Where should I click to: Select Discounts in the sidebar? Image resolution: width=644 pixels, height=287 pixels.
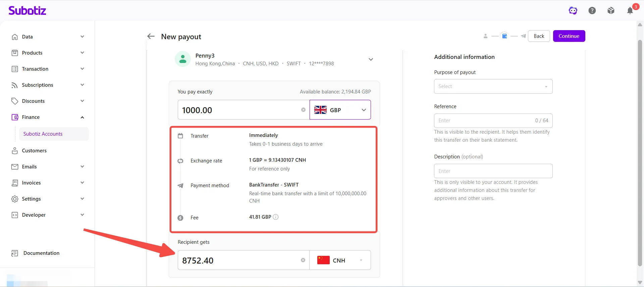(33, 101)
